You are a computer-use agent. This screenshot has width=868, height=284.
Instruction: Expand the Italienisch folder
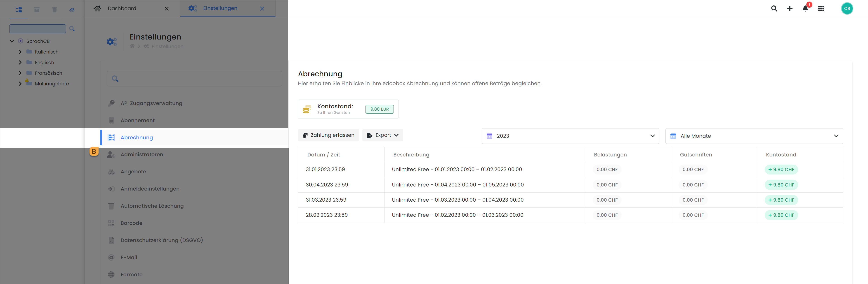(x=20, y=52)
